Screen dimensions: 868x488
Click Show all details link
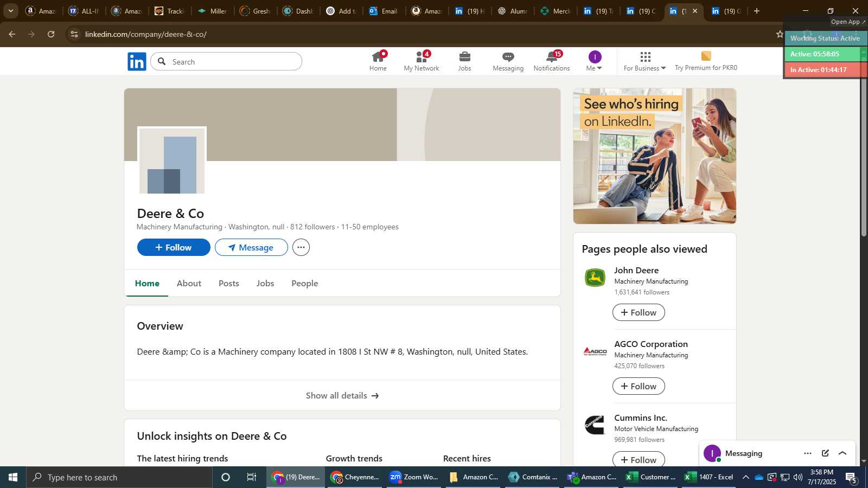tap(342, 395)
